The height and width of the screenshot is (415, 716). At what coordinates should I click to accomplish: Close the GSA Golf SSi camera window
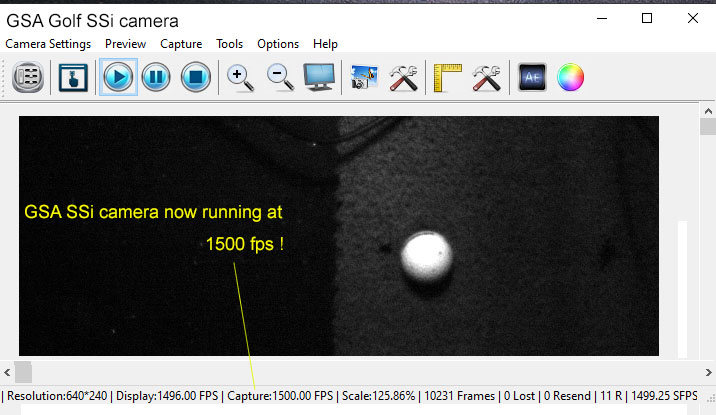click(x=693, y=19)
